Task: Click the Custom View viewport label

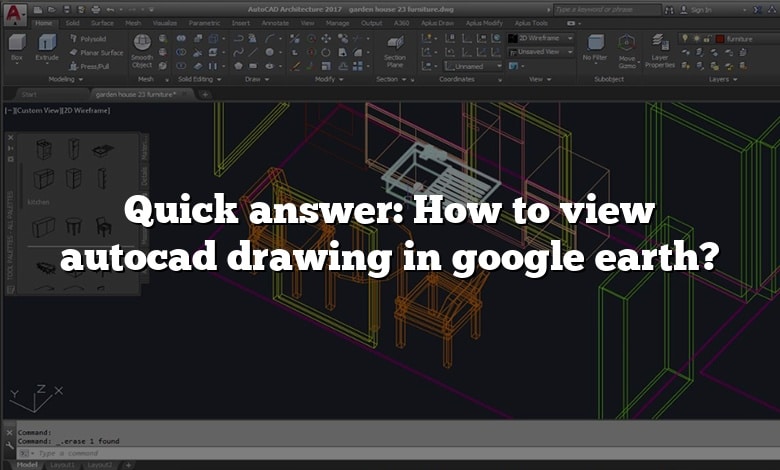Action: 37,110
